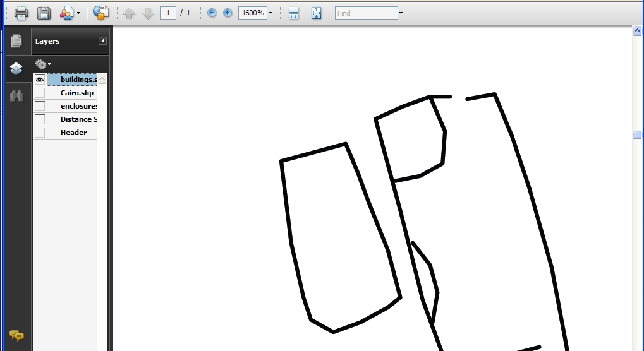Go to next page down arrow
Screen dimensions: 644x351
point(148,13)
